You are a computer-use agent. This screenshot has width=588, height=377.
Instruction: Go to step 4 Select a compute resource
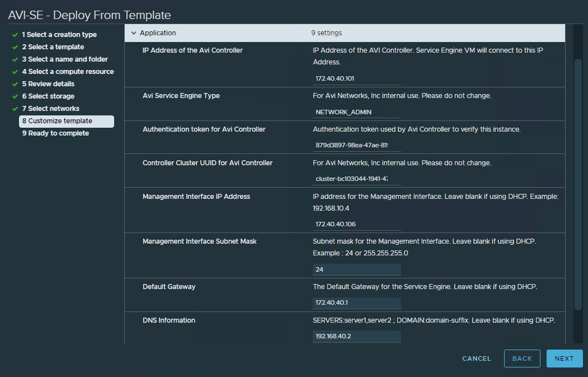pyautogui.click(x=67, y=72)
